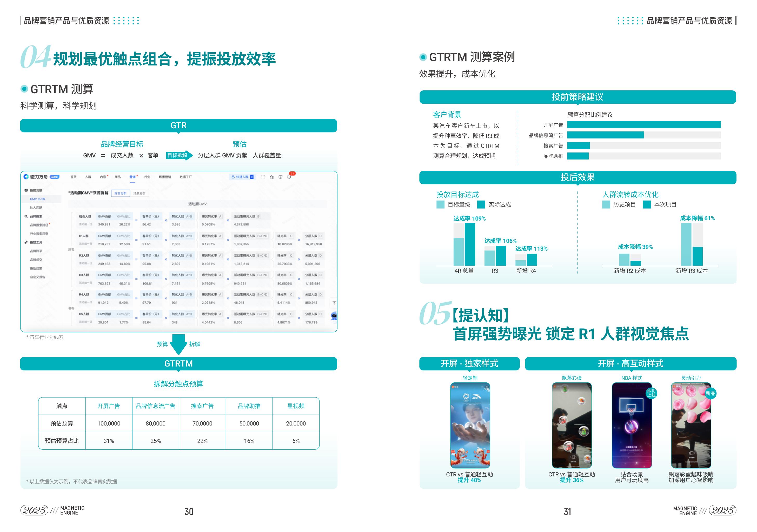Click the 搜索广告 budget allocation bar
757x532 pixels.
(579, 146)
